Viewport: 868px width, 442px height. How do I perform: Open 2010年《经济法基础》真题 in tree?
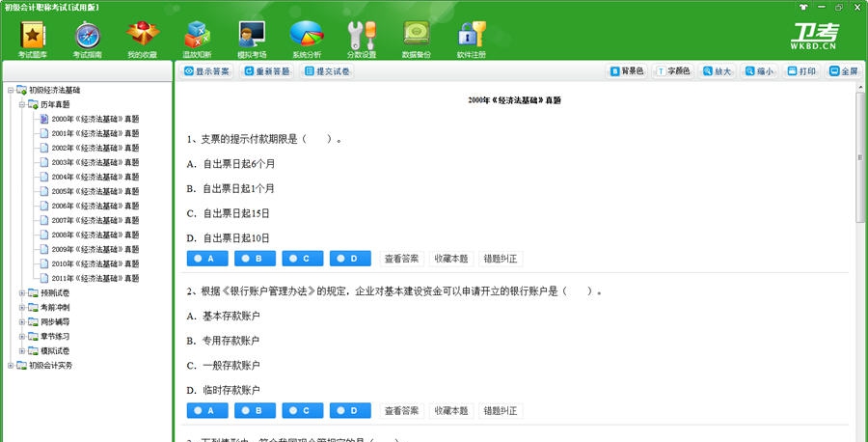[95, 263]
